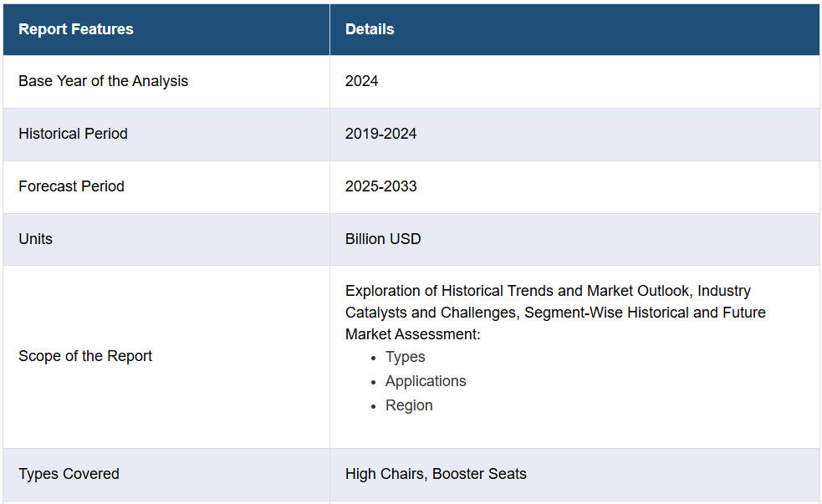Click the Exploration of Historical Trends paragraph
The image size is (822, 504).
point(555,313)
